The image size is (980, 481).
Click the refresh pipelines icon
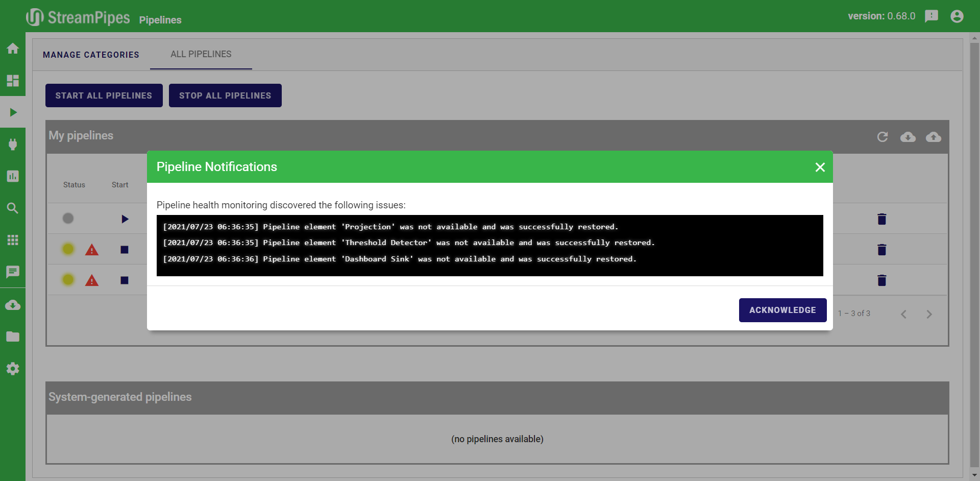(x=882, y=137)
